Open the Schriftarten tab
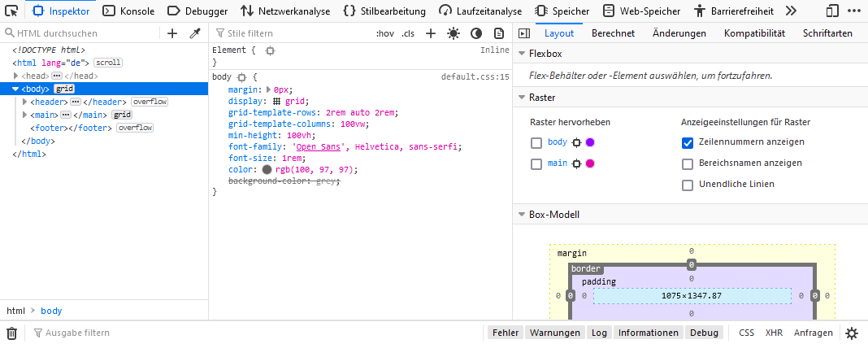868x344 pixels. pos(827,33)
